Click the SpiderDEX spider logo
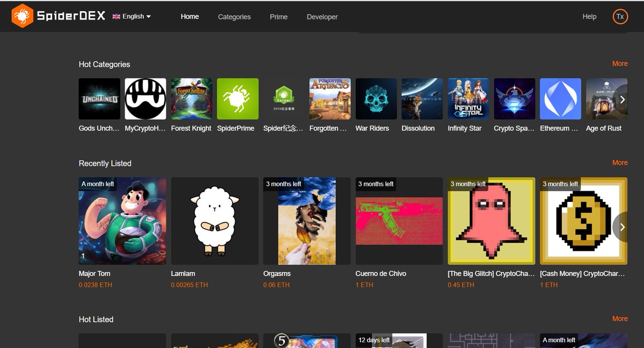Image resolution: width=644 pixels, height=348 pixels. coord(22,16)
